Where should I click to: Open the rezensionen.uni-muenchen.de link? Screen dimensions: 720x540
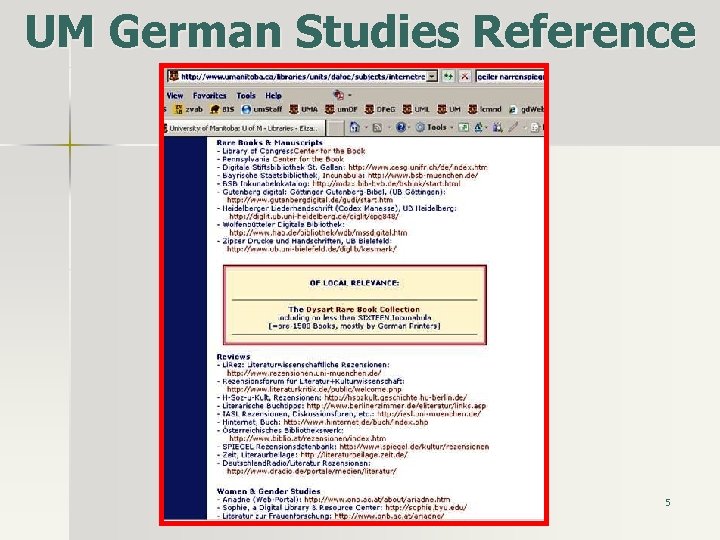tap(304, 373)
